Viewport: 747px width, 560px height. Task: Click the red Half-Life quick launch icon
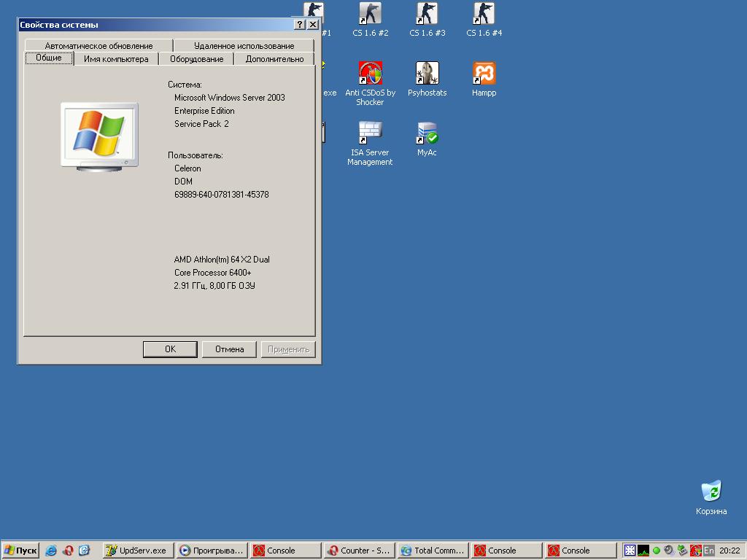pos(68,551)
